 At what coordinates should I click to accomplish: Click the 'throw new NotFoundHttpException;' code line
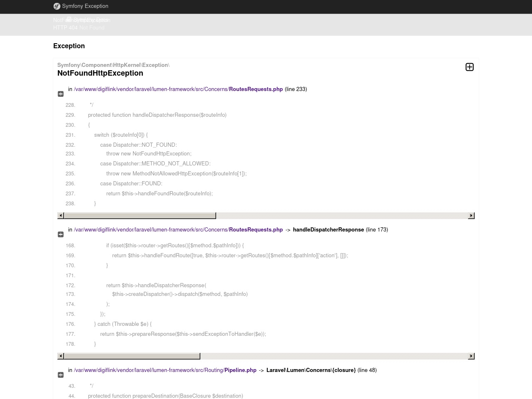tap(149, 154)
